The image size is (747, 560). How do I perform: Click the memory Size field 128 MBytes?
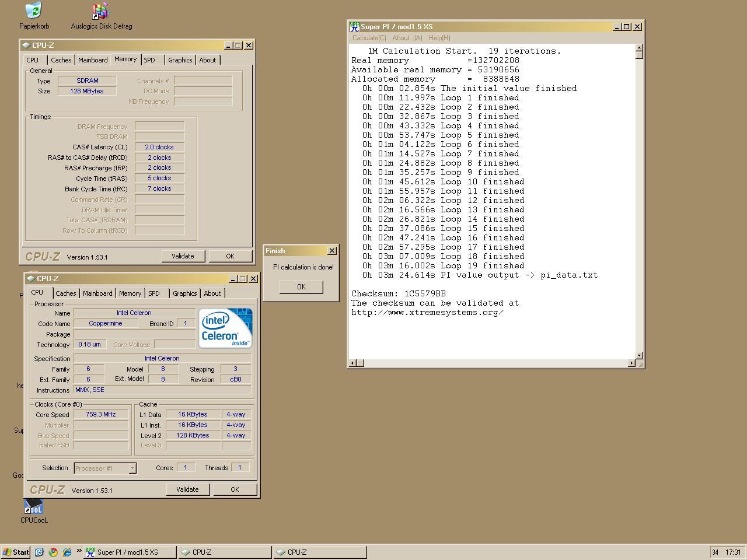point(87,91)
